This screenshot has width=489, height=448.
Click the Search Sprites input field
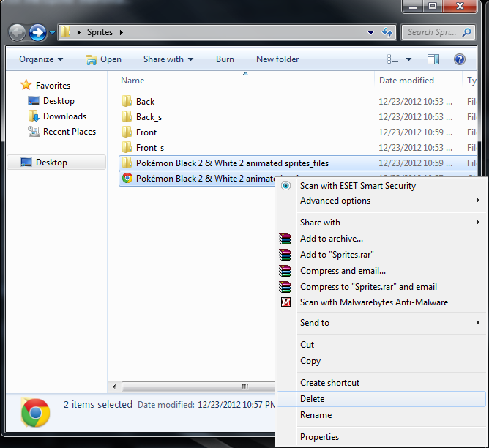[432, 32]
